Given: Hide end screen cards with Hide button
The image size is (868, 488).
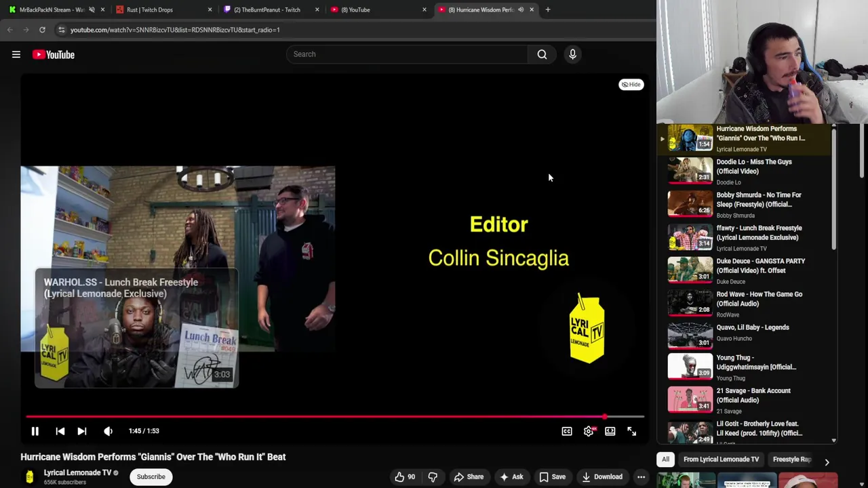Looking at the screenshot, I should (631, 85).
